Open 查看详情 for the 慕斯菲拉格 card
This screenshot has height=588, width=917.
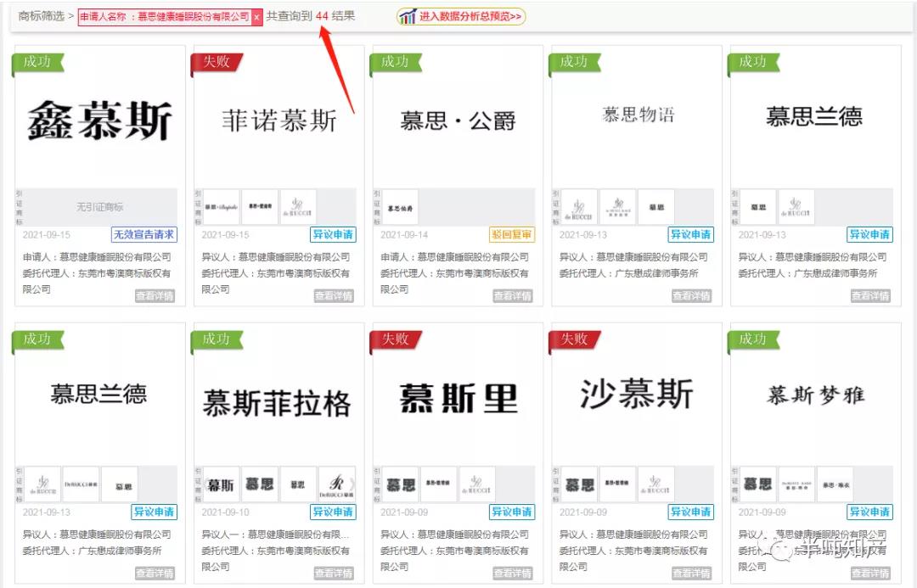point(334,574)
